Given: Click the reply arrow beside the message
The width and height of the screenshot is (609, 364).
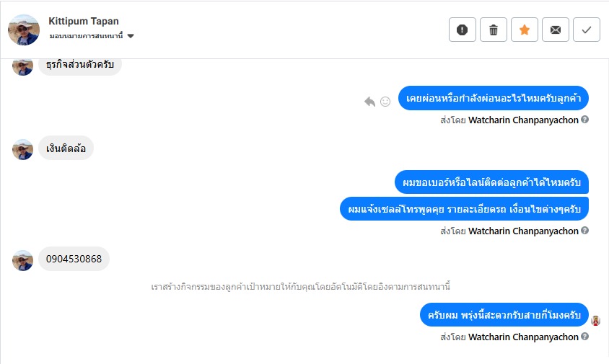Looking at the screenshot, I should 370,102.
